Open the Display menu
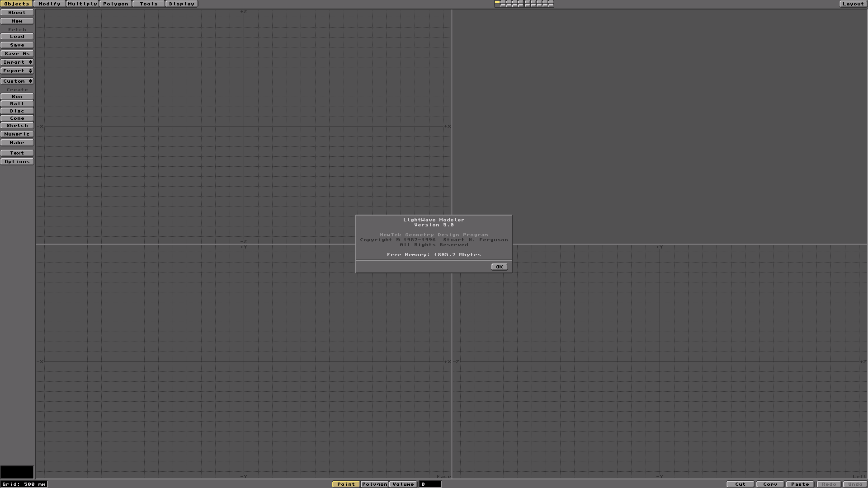Viewport: 868px width, 488px height. click(181, 4)
